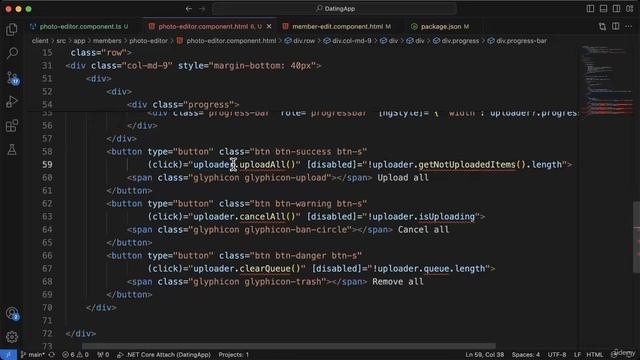Switch to photo-editor.component.ts tab

pyautogui.click(x=79, y=27)
